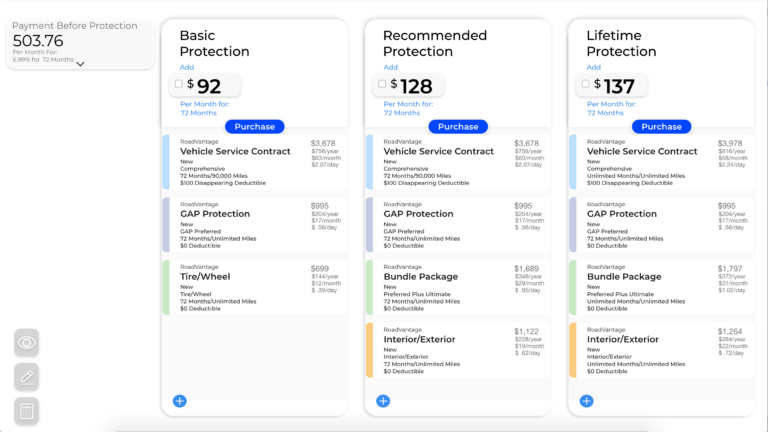Expand the payment term chevron

click(80, 64)
